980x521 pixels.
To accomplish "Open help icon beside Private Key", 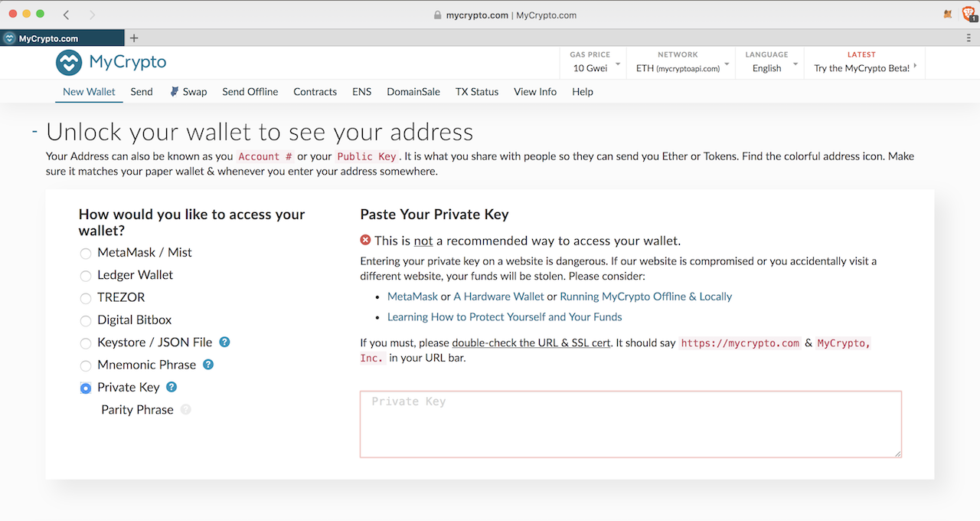I will click(x=171, y=387).
